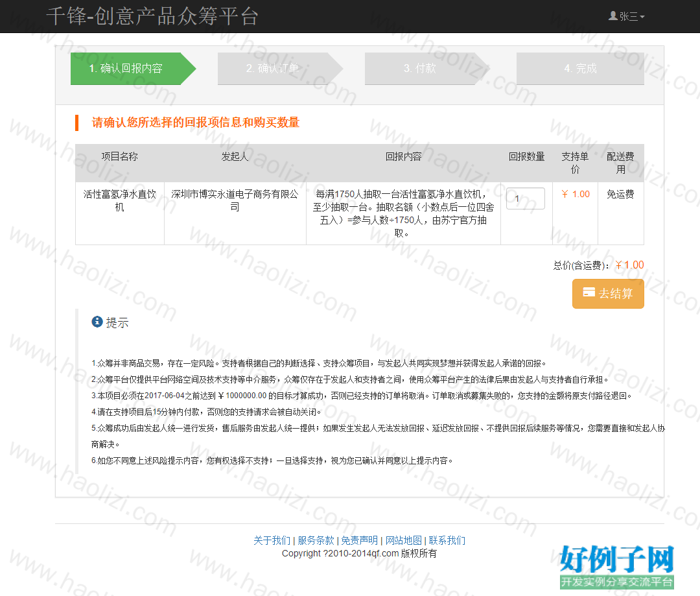
Task: Click the 配送费用 column header
Action: [x=620, y=163]
